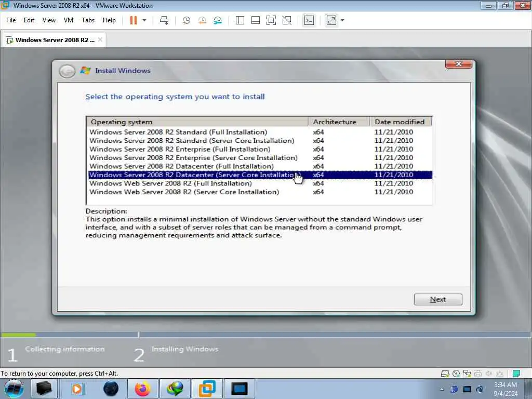Screen dimensions: 532x399
Task: Pause the virtual machine
Action: click(134, 20)
